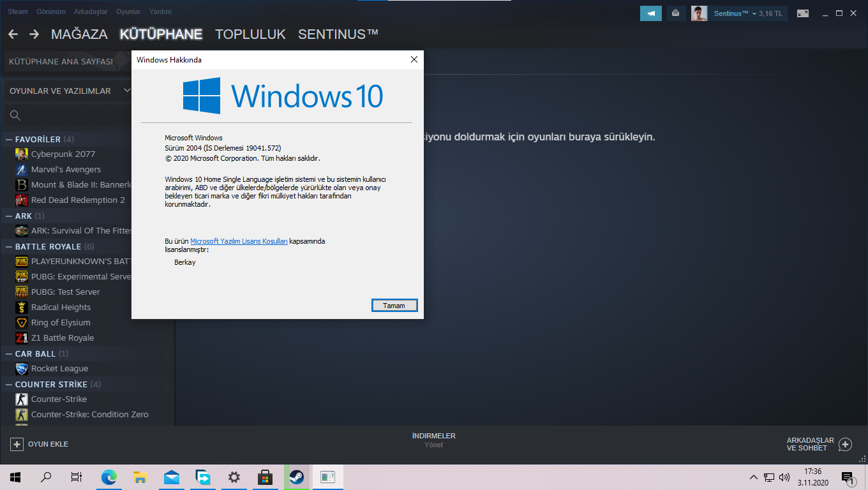Open İNDİRMELER downloads page

pyautogui.click(x=434, y=436)
